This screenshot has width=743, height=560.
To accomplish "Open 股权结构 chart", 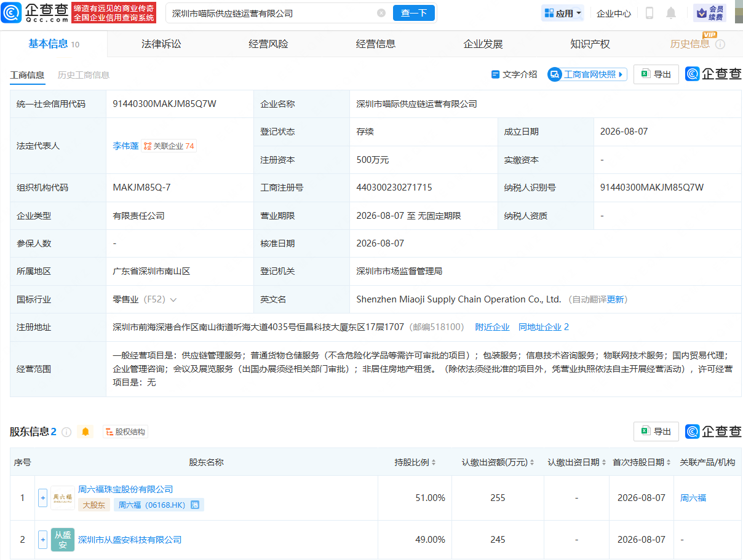I will [x=125, y=432].
